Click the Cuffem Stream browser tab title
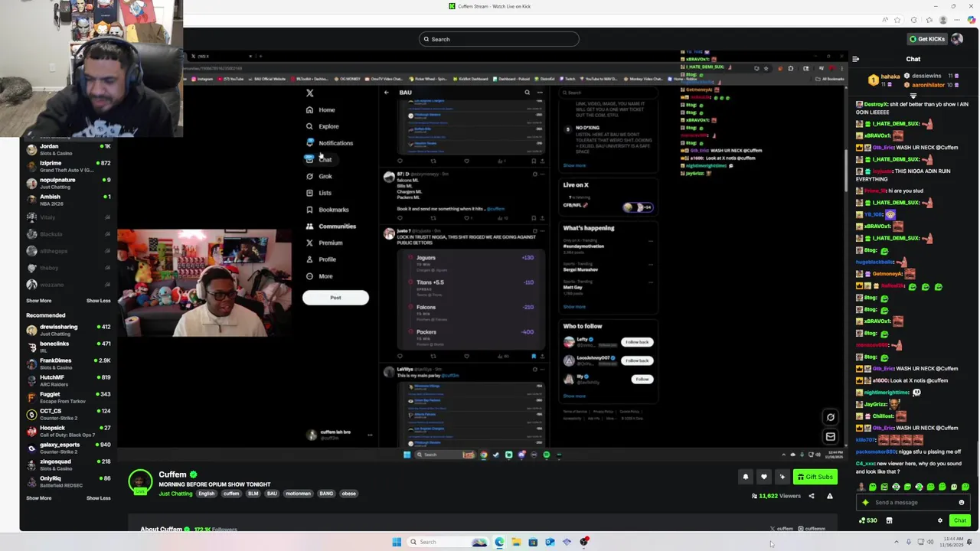 click(494, 6)
